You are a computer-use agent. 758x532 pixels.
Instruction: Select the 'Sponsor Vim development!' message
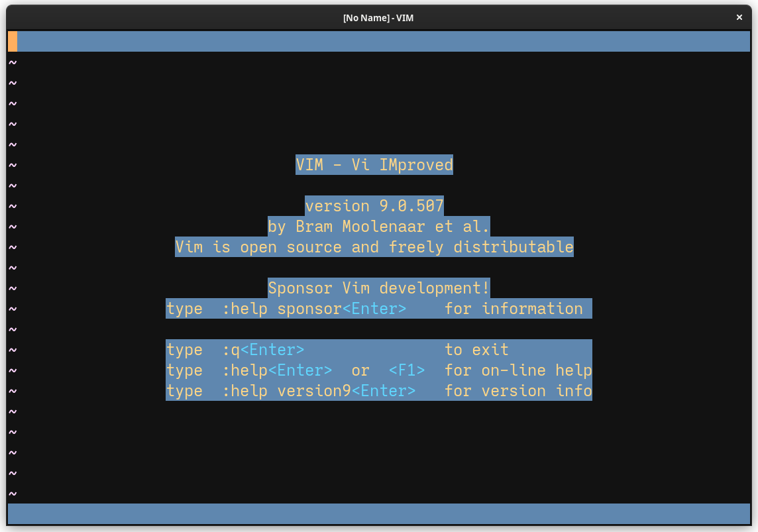pyautogui.click(x=378, y=288)
